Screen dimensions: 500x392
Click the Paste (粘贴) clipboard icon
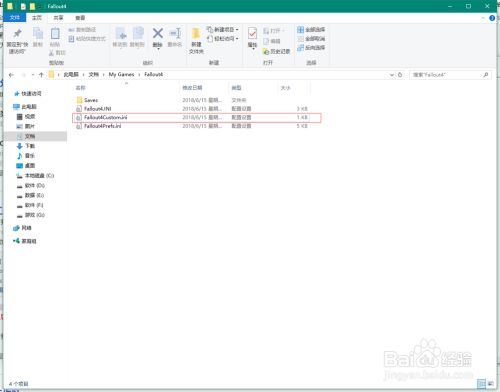pos(55,34)
